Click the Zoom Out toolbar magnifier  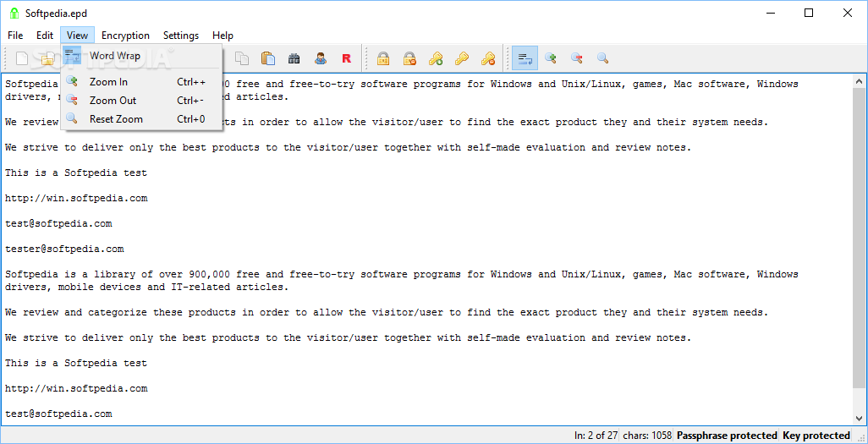pyautogui.click(x=577, y=58)
